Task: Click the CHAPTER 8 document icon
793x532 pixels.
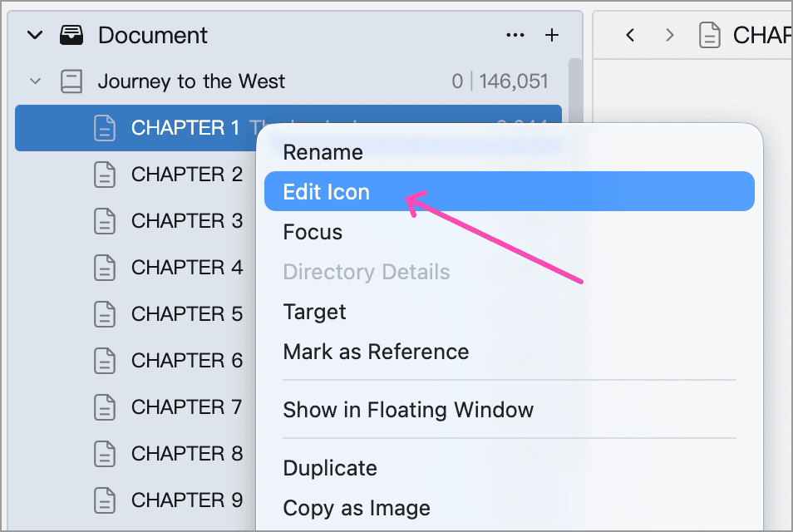Action: [x=105, y=454]
